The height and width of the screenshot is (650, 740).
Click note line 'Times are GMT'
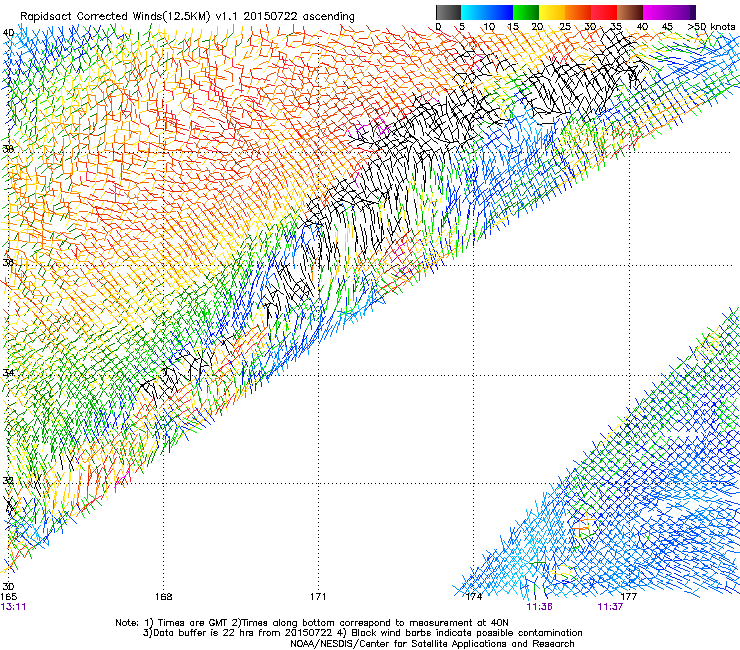[192, 623]
